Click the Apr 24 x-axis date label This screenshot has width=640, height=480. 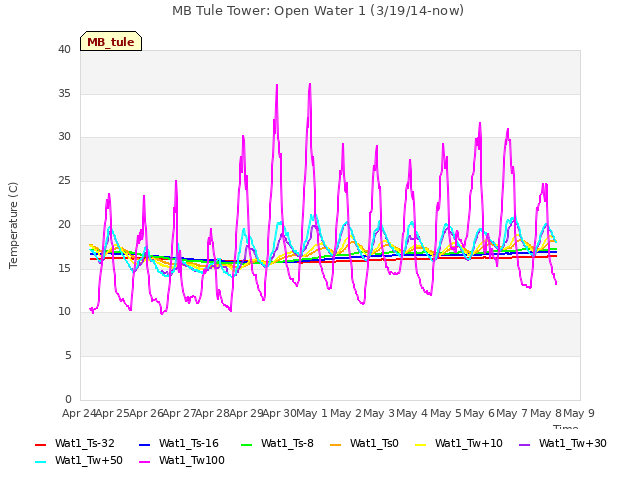point(79,413)
